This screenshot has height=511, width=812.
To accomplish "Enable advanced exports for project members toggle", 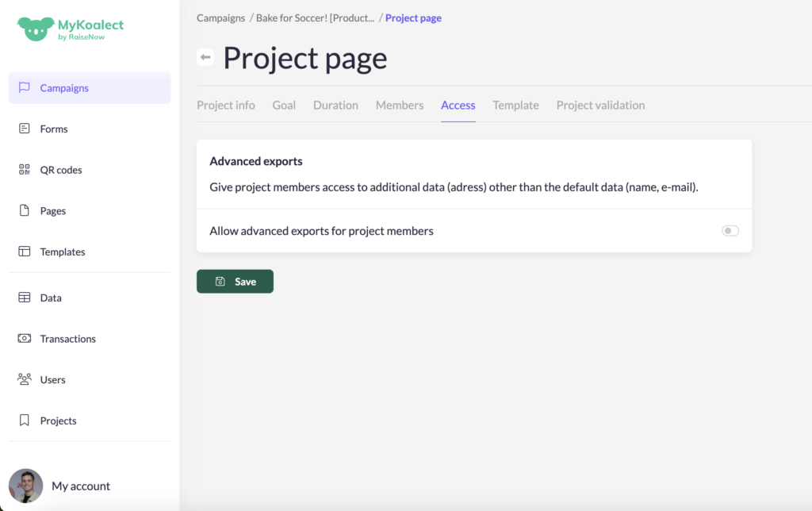I will [x=730, y=231].
